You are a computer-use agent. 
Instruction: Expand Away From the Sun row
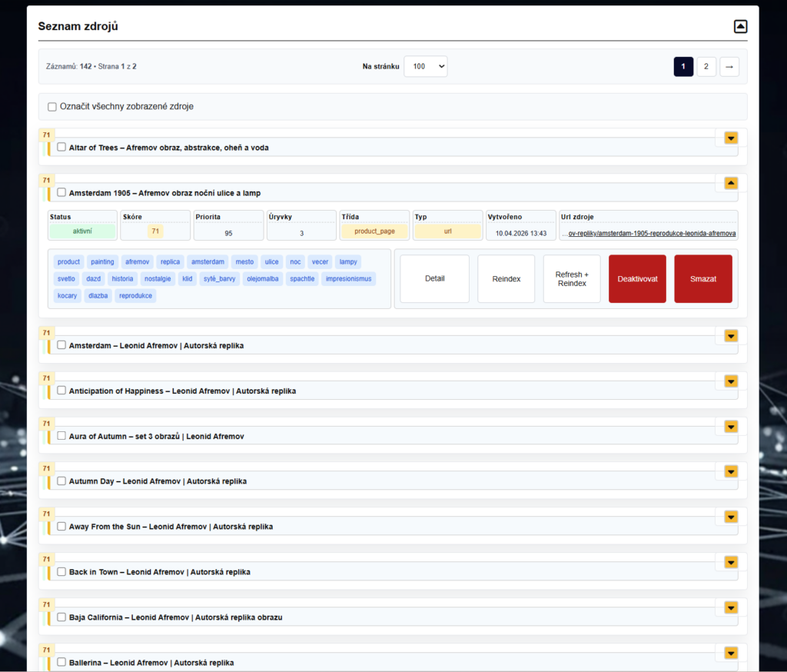731,517
